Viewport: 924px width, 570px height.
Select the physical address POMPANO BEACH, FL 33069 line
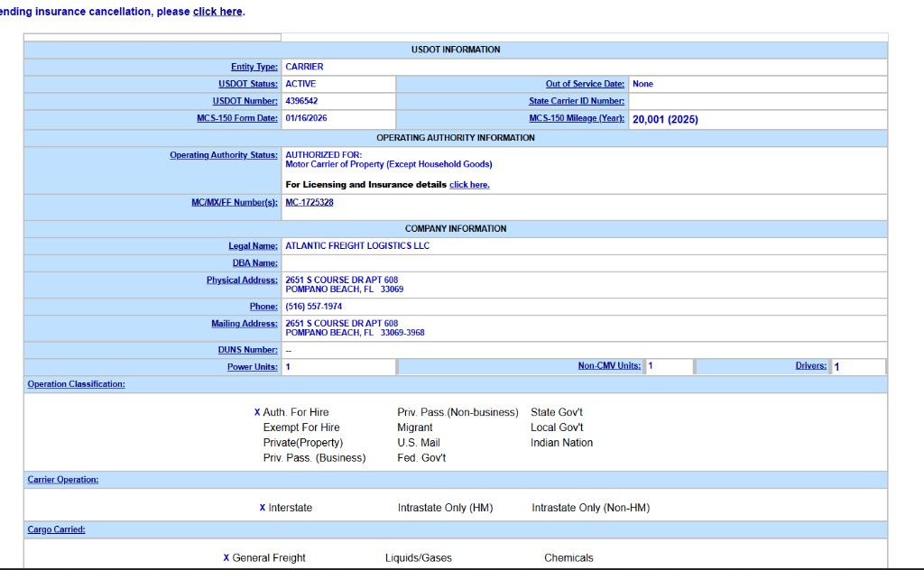coord(344,290)
